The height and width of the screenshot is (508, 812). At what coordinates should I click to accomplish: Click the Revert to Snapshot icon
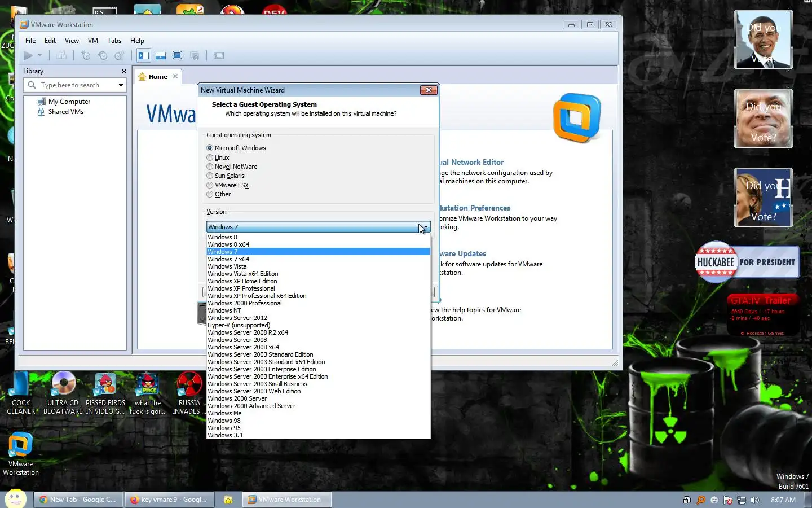point(103,55)
